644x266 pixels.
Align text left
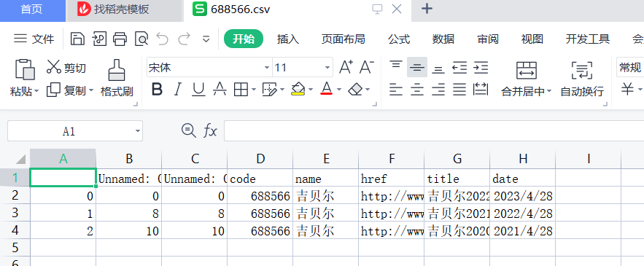point(396,89)
